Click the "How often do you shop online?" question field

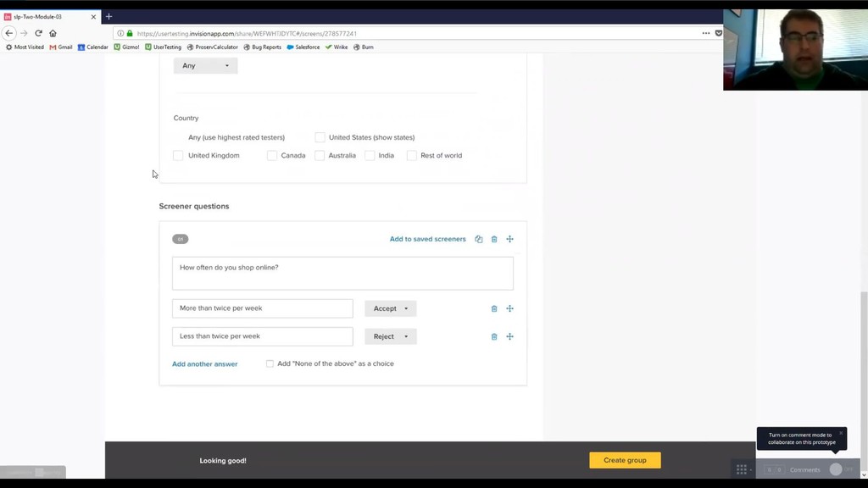click(x=342, y=274)
